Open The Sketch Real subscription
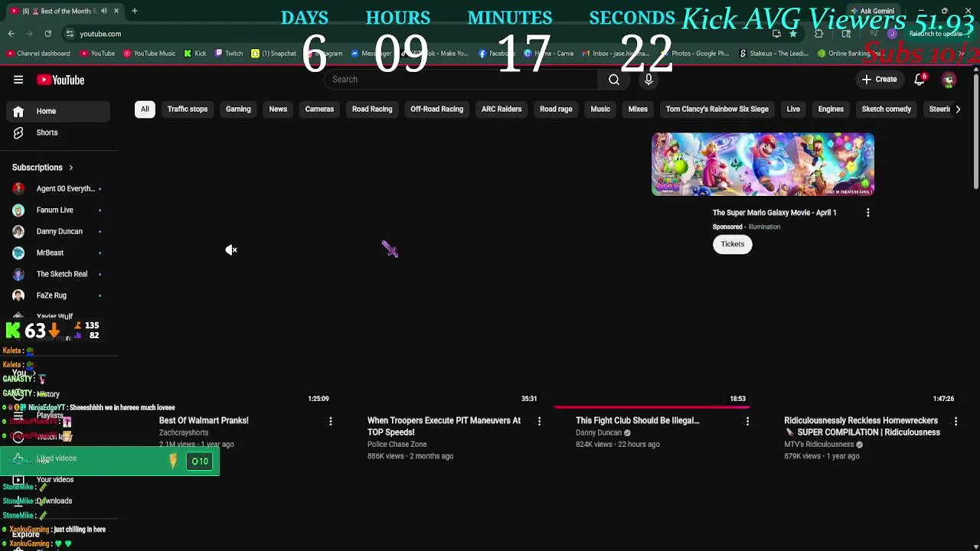 click(58, 274)
